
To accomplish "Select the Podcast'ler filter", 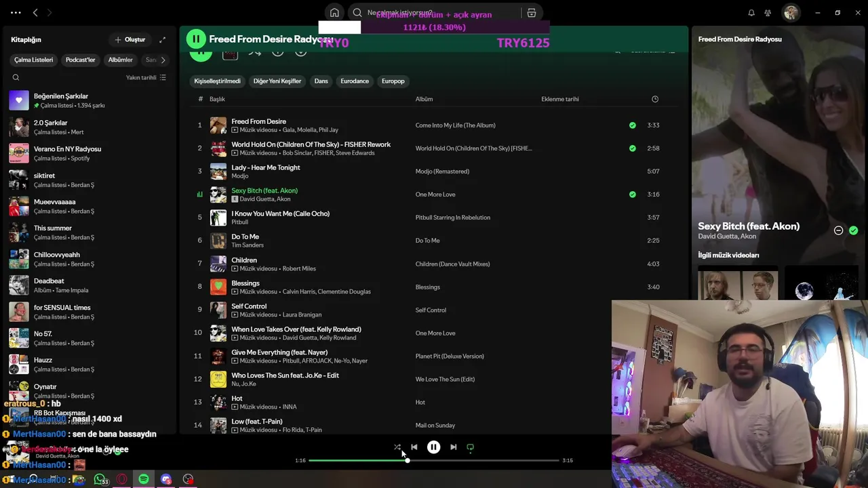I will coord(80,60).
